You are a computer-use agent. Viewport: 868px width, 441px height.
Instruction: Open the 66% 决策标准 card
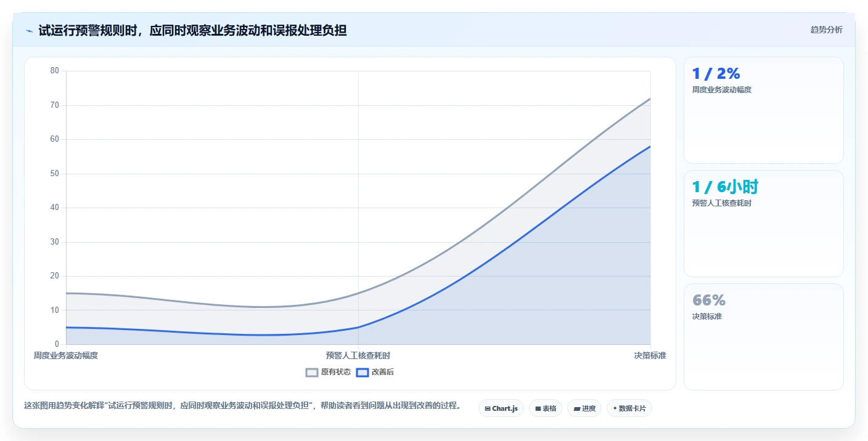tap(764, 337)
